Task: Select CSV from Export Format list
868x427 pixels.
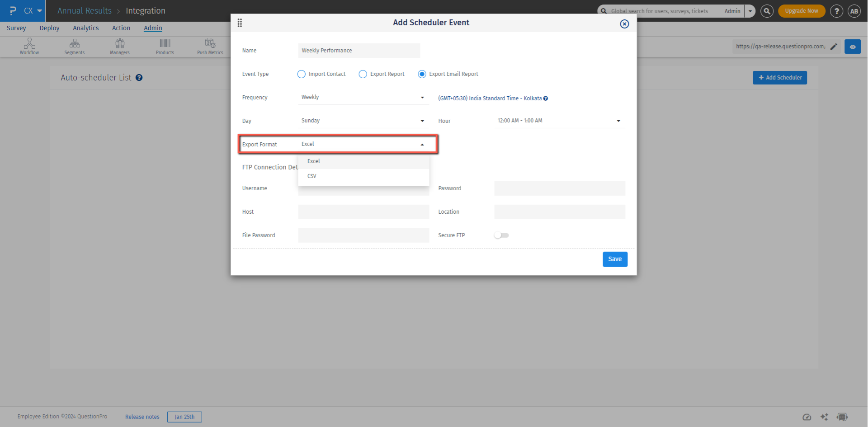Action: (x=312, y=176)
